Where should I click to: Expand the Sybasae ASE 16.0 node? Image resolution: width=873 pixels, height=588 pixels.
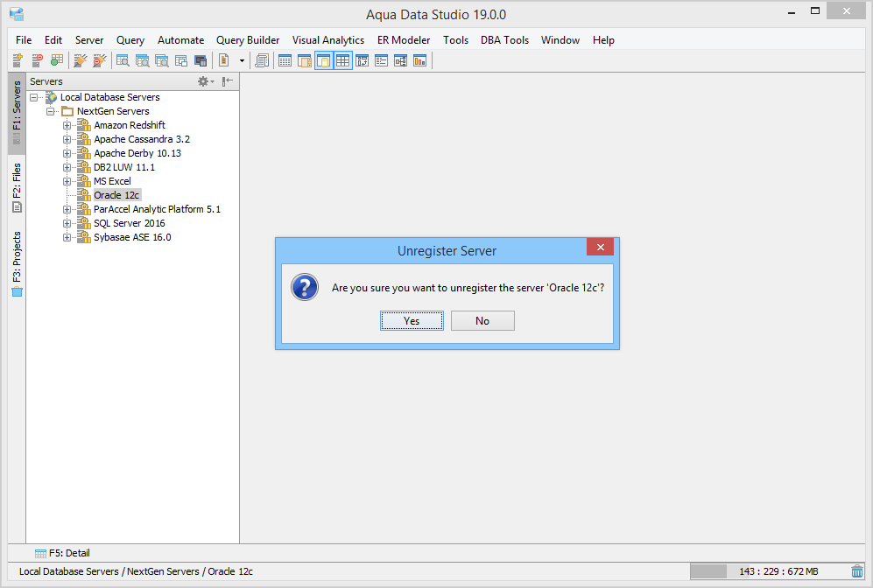67,237
